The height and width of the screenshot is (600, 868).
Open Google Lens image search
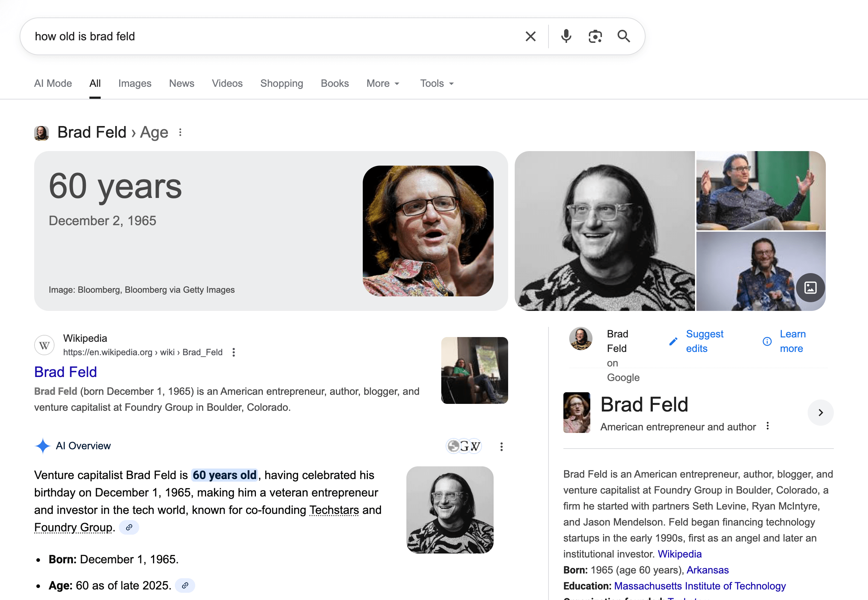(x=595, y=36)
